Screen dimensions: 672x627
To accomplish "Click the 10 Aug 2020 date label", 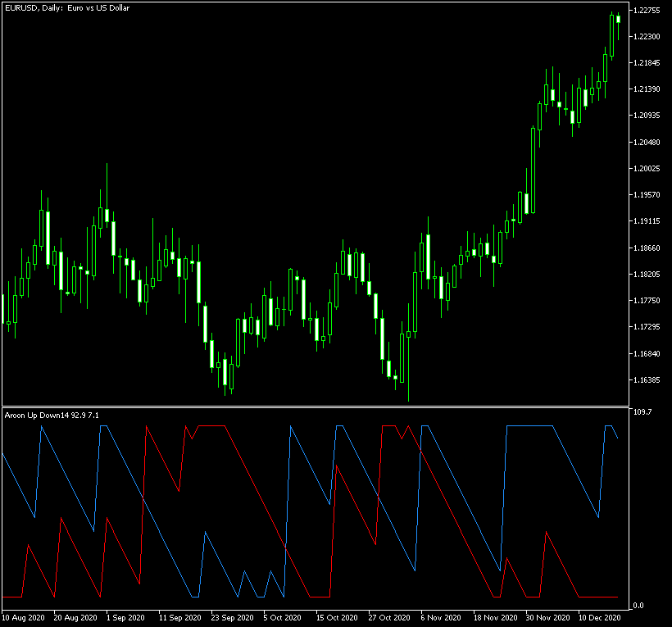I will point(25,617).
